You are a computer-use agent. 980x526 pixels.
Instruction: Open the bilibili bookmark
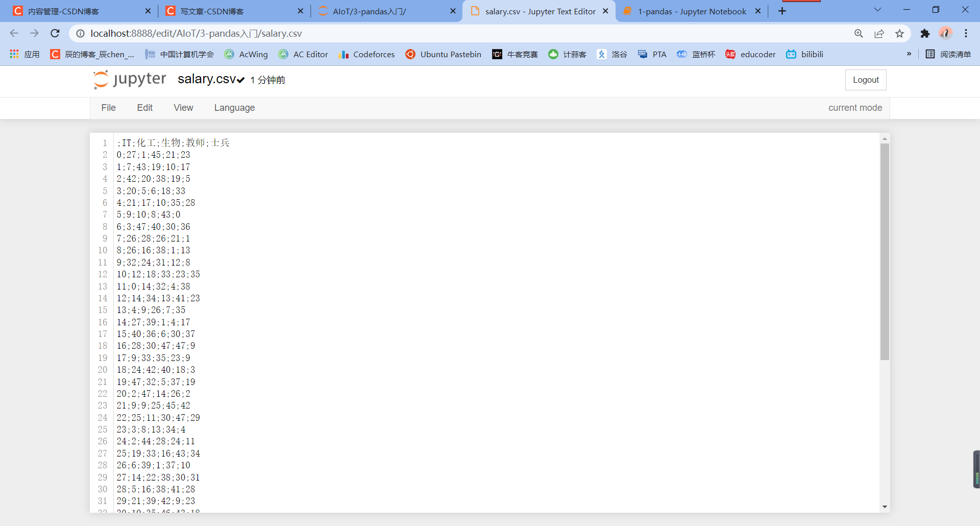[804, 54]
